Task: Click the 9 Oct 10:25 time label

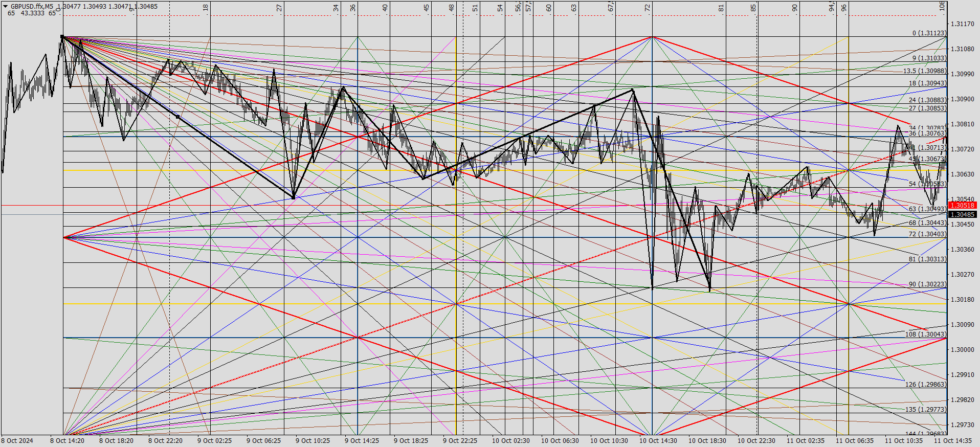Action: click(x=313, y=441)
